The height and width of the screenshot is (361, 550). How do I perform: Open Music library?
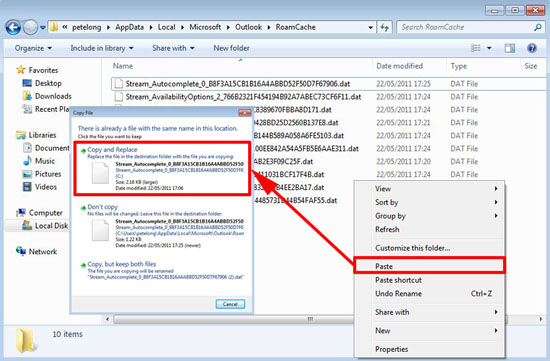click(39, 161)
